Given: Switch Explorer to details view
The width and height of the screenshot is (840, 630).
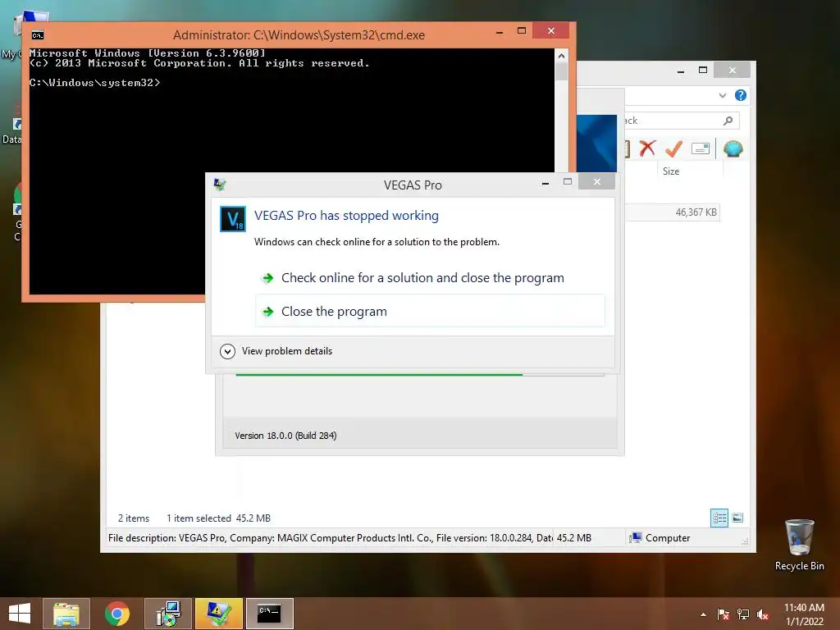Looking at the screenshot, I should pos(719,518).
